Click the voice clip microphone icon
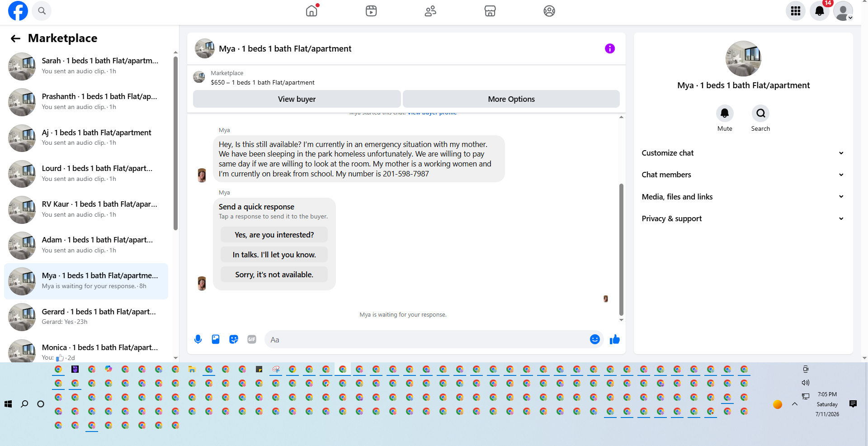The height and width of the screenshot is (446, 868). (198, 339)
